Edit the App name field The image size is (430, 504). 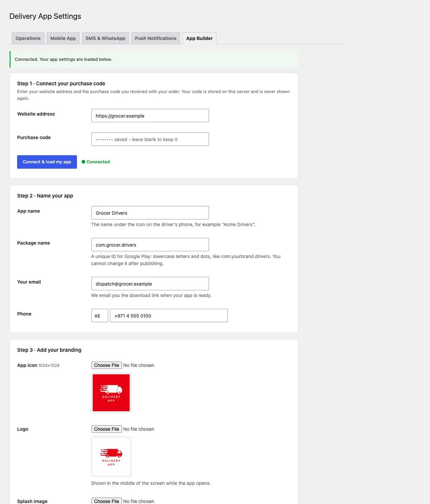[x=150, y=213]
